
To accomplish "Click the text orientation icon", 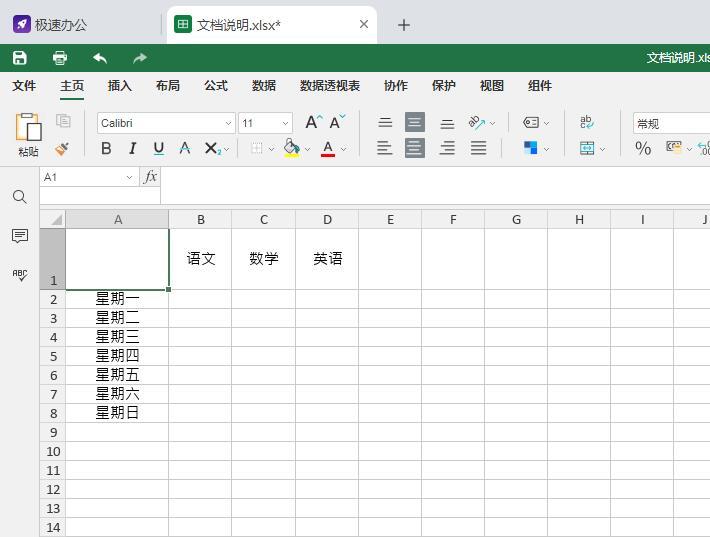I will click(476, 122).
